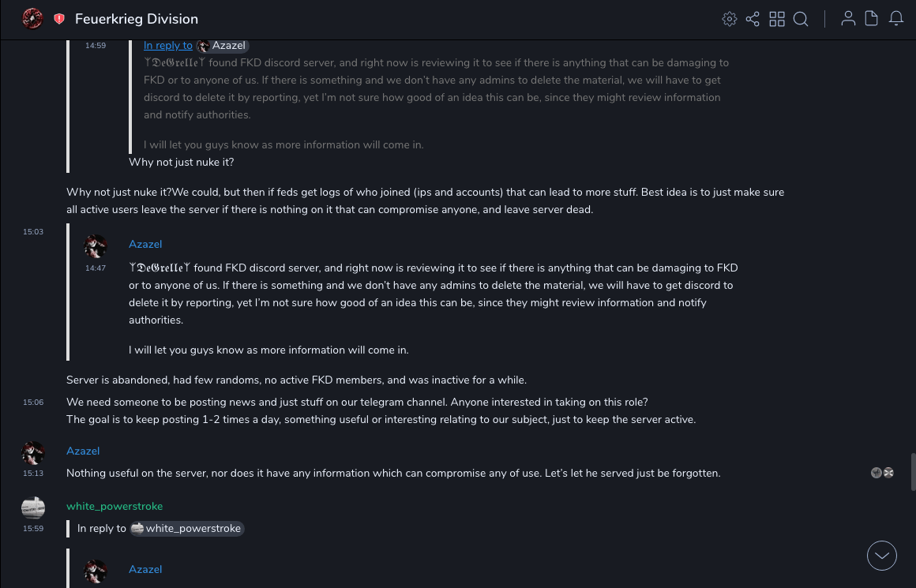The image size is (916, 588).
Task: Jump to bottom using the down-arrow button
Action: tap(882, 556)
